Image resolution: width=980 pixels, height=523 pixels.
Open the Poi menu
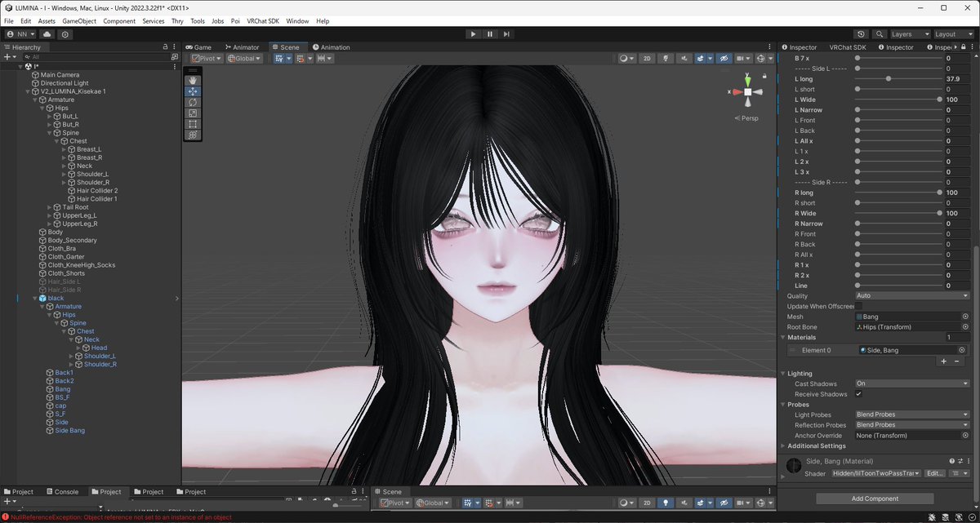coord(235,20)
